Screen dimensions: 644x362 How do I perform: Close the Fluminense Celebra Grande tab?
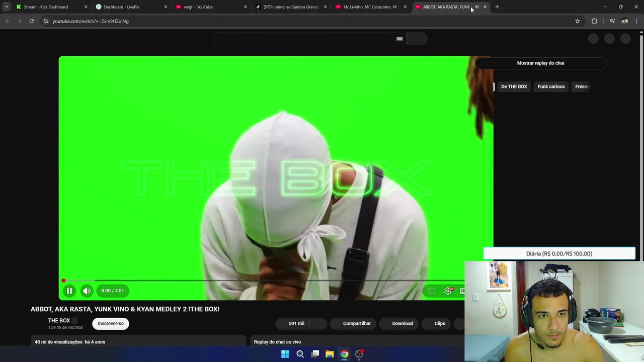[x=325, y=7]
